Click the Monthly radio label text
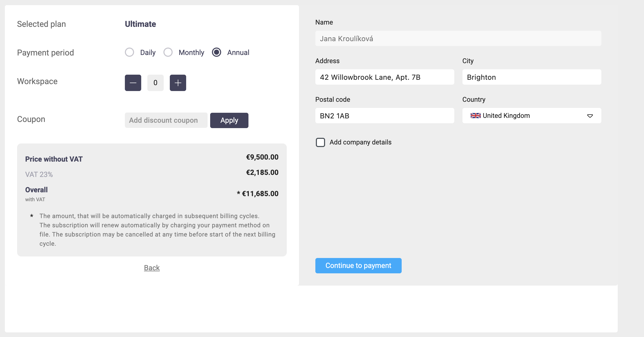This screenshot has width=644, height=337. pos(192,52)
